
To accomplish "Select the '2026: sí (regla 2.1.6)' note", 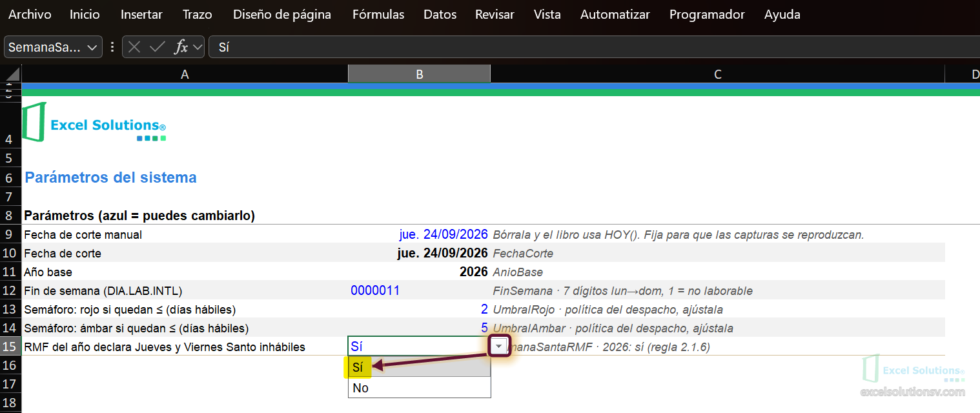I will tap(717, 347).
